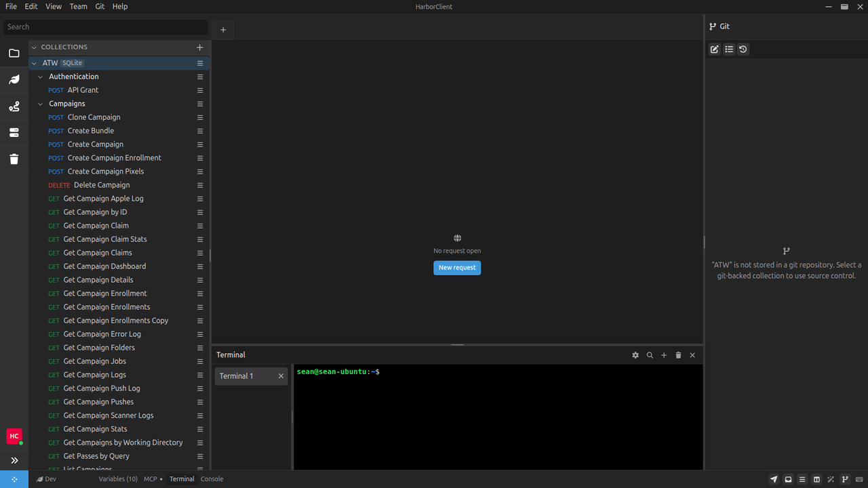Click the three-lines layout status bar icon
The height and width of the screenshot is (488, 868).
tap(802, 479)
